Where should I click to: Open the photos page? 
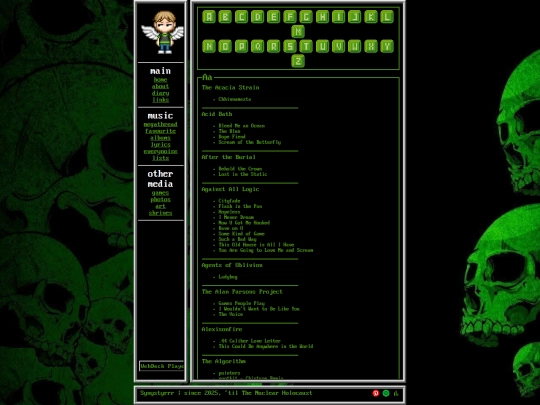click(160, 199)
